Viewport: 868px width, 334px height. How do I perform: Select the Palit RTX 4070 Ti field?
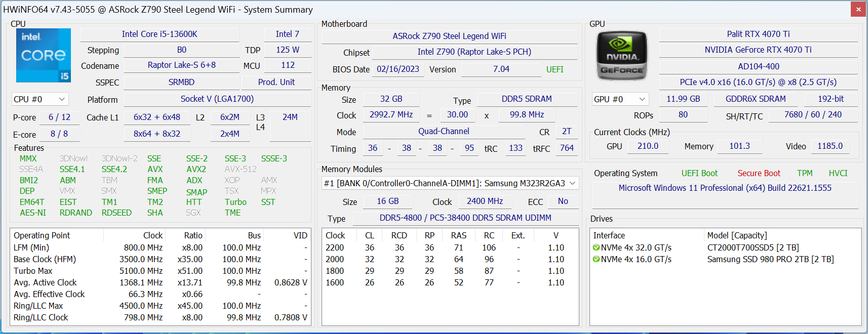pos(758,34)
